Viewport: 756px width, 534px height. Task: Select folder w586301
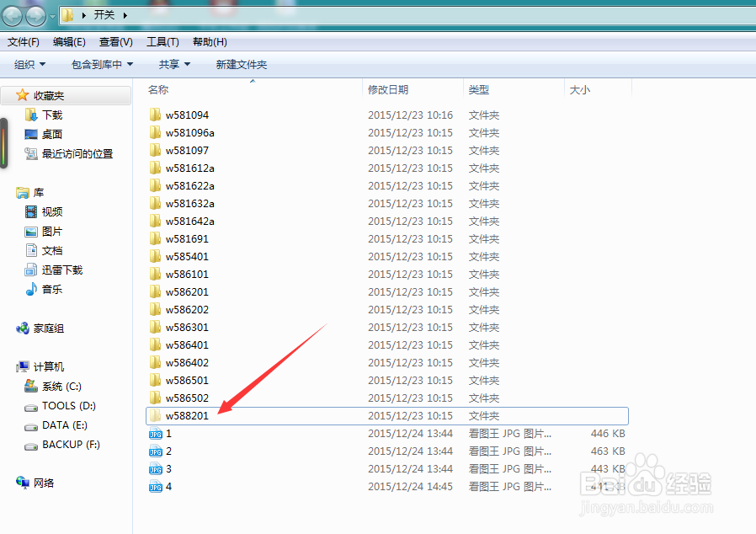point(187,328)
